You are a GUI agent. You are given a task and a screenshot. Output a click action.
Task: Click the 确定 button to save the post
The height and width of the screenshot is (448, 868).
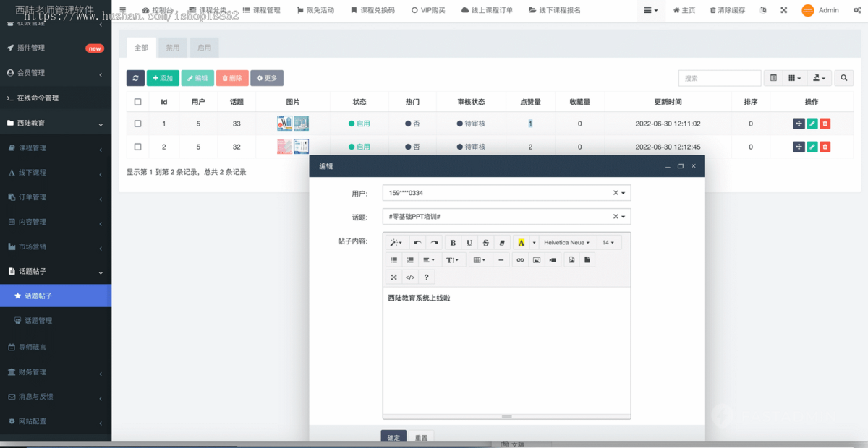point(393,436)
